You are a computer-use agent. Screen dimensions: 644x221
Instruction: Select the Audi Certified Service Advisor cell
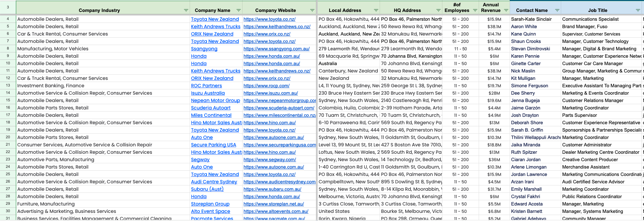(602, 182)
